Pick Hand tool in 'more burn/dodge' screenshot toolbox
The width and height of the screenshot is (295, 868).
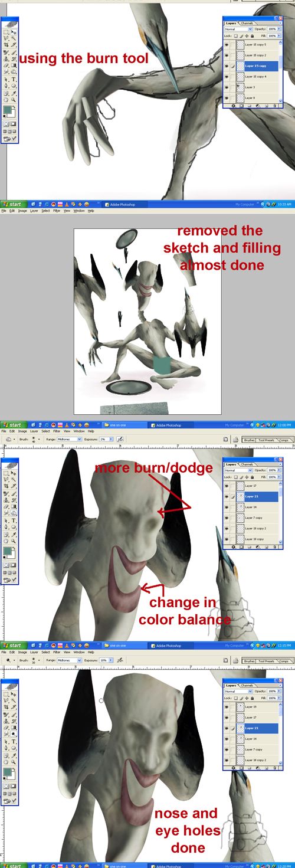tap(6, 541)
